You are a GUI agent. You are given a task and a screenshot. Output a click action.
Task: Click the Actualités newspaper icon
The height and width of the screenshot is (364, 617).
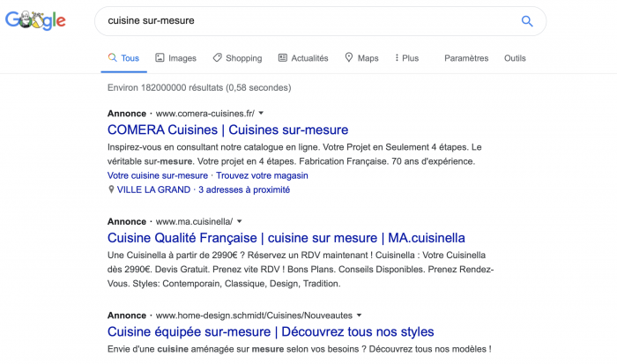click(x=283, y=58)
